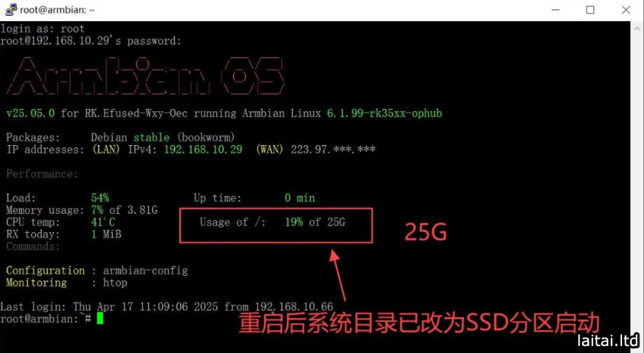
Task: Click the laitai.ltd watermark text
Action: coord(608,340)
